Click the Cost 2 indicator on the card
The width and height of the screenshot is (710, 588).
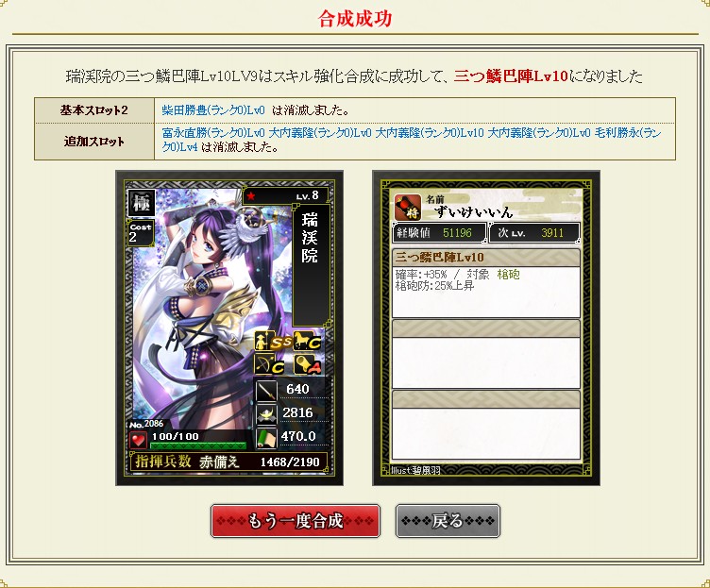(x=141, y=233)
